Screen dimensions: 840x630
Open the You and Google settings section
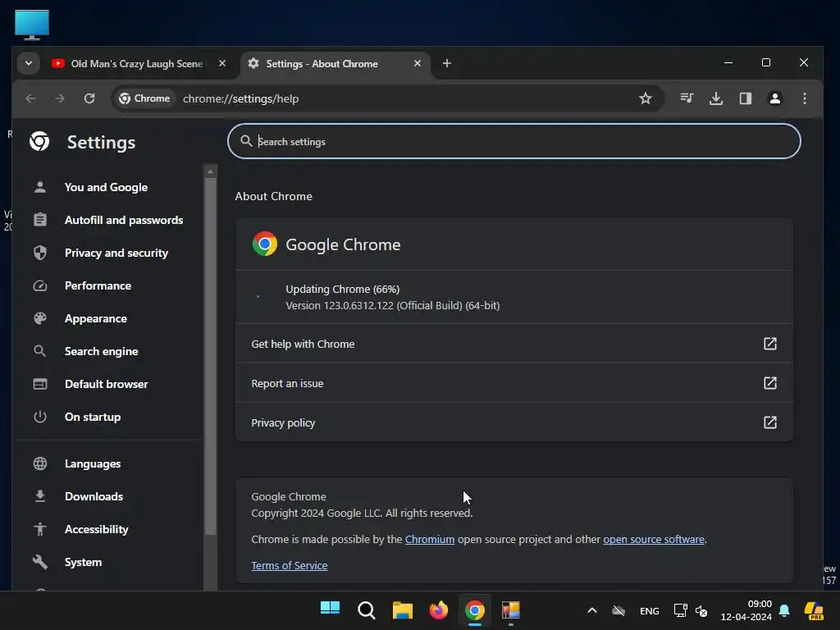coord(106,188)
